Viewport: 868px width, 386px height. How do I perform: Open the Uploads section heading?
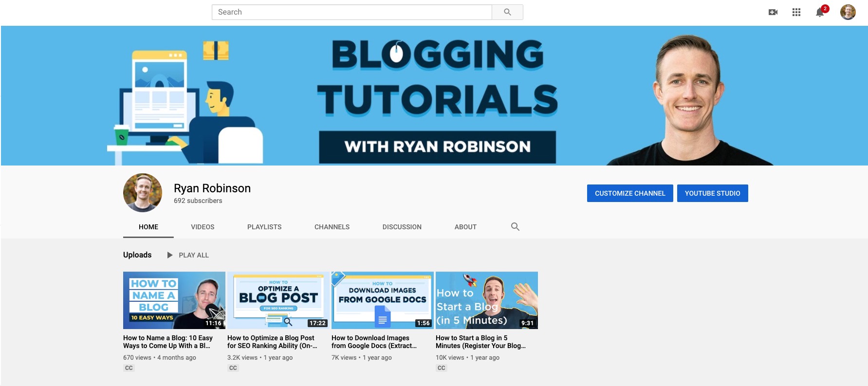(137, 255)
